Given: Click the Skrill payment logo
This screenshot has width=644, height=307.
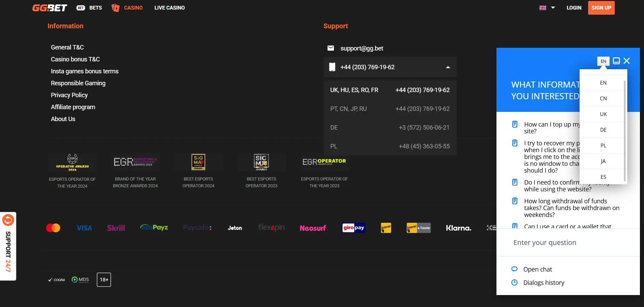Looking at the screenshot, I should click(x=116, y=228).
